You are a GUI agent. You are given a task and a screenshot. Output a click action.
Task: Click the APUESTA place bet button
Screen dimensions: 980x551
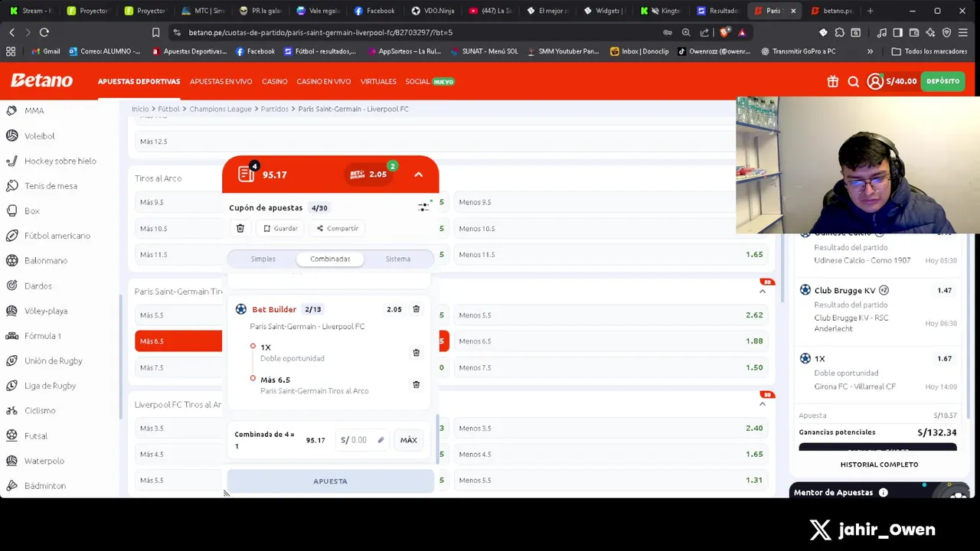[330, 481]
